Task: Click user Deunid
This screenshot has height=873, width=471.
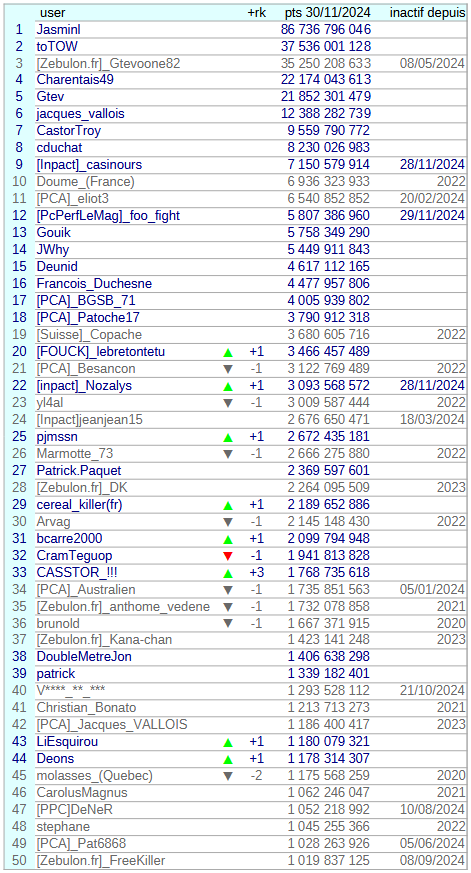Action: 57,267
